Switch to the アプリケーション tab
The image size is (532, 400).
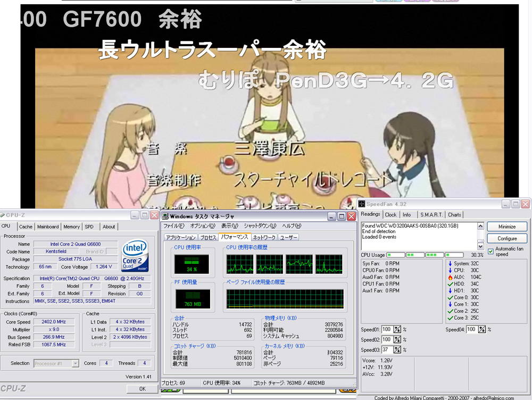[181, 237]
